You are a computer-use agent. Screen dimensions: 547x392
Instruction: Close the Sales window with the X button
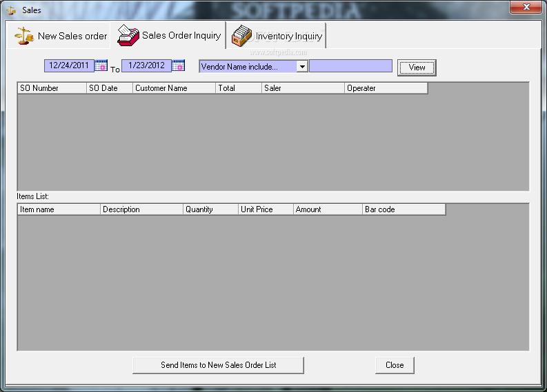pos(526,7)
